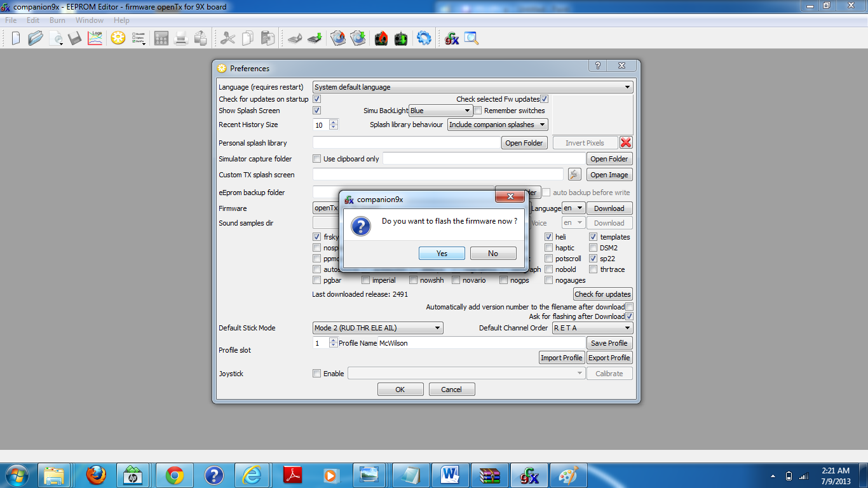Click the scissors Cut toolbar icon
868x488 pixels.
pyautogui.click(x=227, y=38)
